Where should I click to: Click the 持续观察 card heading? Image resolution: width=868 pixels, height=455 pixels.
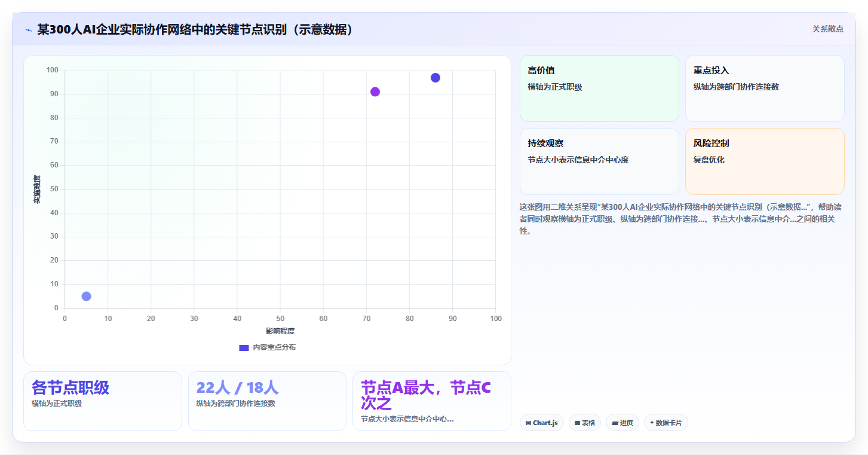click(x=545, y=143)
